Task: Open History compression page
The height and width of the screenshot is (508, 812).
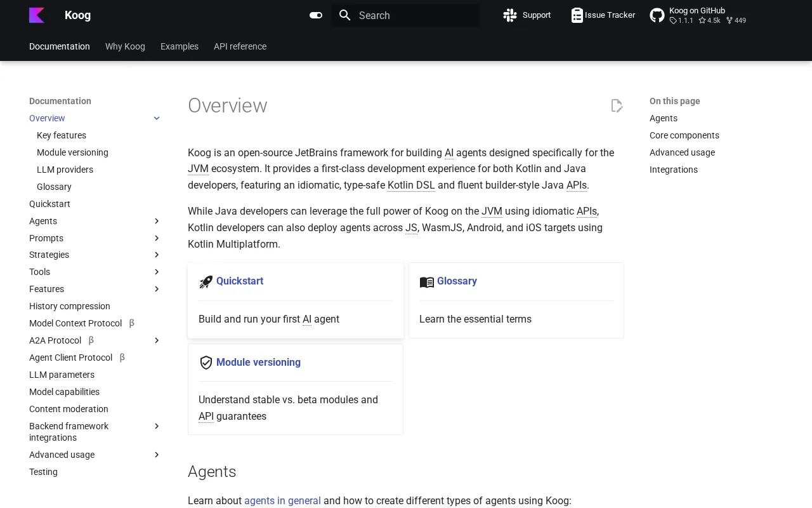Action: click(x=70, y=306)
